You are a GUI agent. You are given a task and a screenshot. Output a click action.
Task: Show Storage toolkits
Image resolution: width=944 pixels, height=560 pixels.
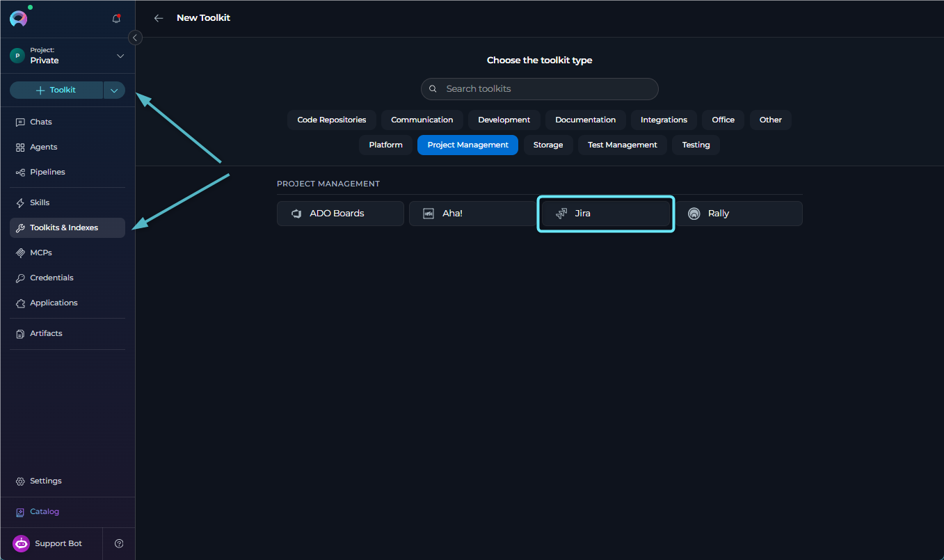point(548,145)
